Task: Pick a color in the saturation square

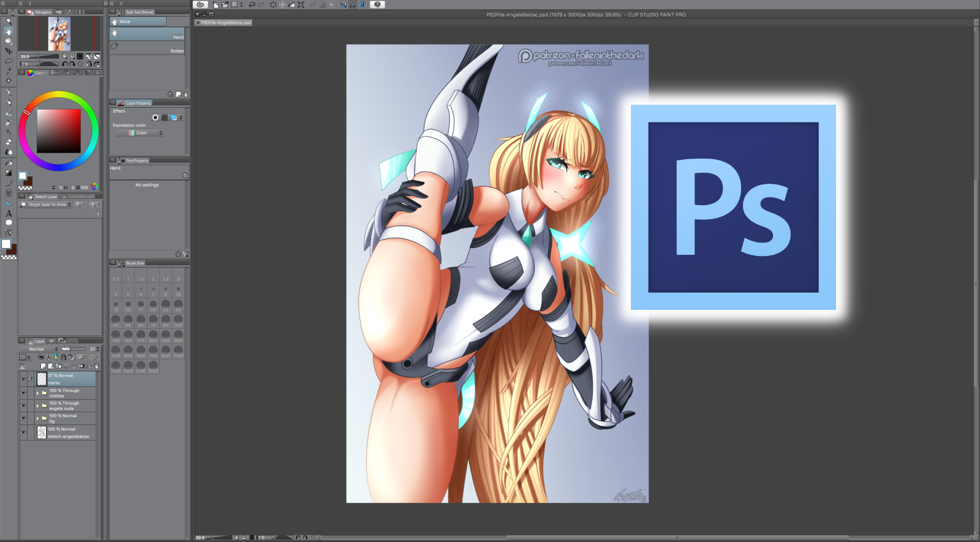Action: click(x=59, y=131)
